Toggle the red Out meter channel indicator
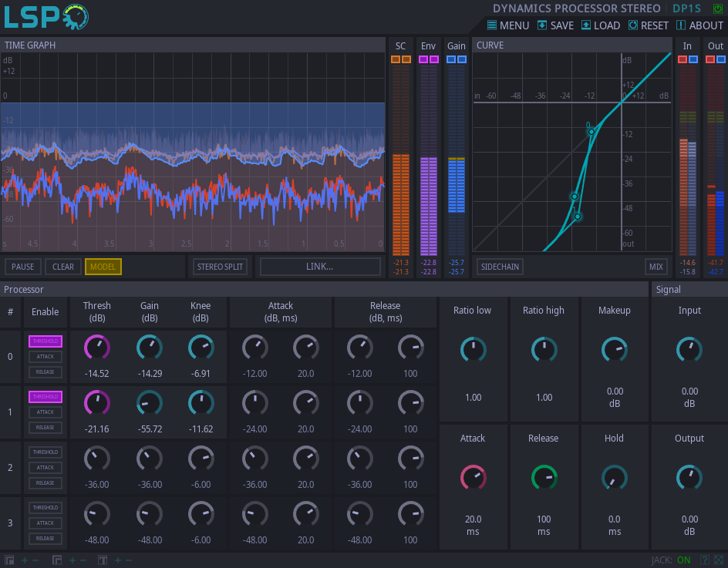This screenshot has width=728, height=568. (710, 59)
